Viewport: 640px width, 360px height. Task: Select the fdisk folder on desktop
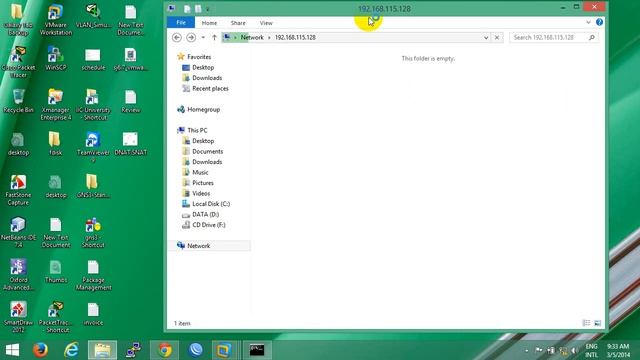click(56, 144)
